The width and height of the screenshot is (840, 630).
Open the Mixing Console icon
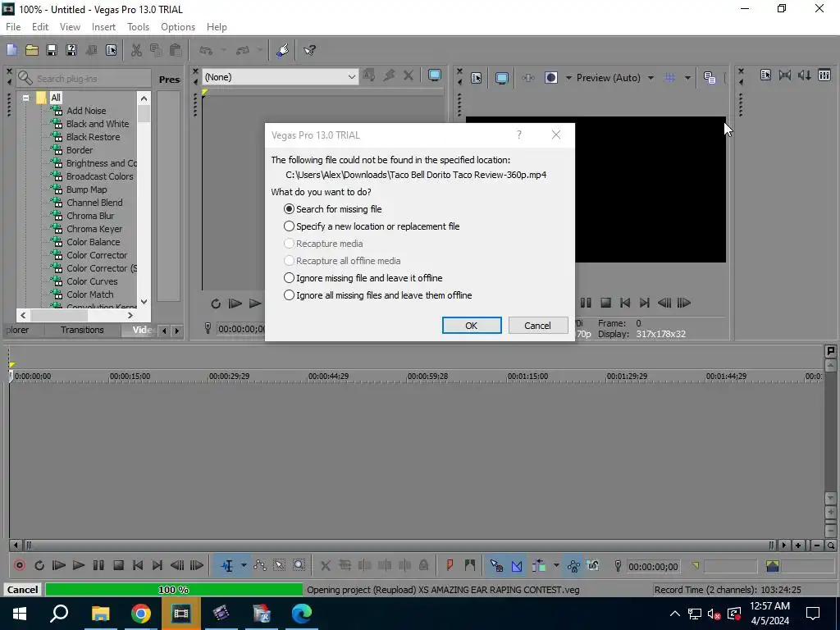pos(824,75)
